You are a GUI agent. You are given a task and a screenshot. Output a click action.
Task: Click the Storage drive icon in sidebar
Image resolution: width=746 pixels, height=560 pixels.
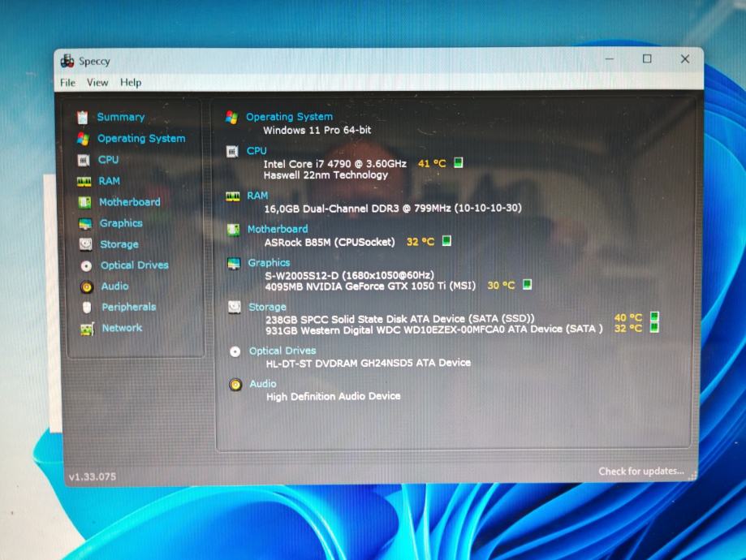tap(85, 244)
